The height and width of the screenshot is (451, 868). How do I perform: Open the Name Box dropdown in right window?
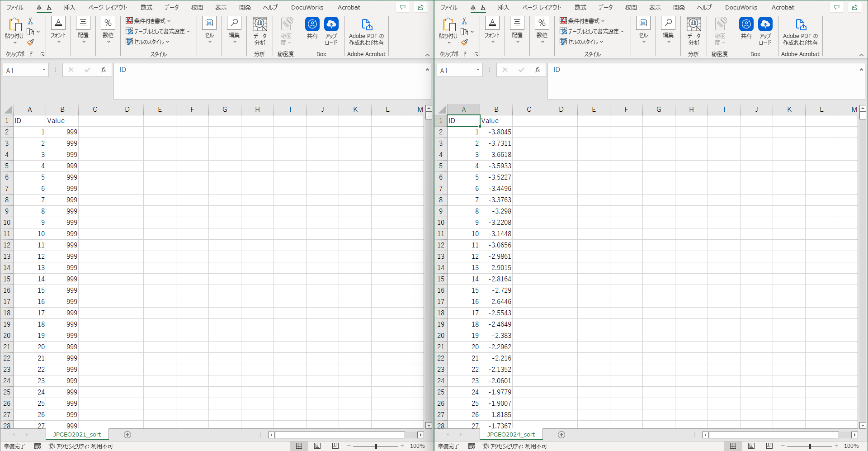click(x=478, y=70)
